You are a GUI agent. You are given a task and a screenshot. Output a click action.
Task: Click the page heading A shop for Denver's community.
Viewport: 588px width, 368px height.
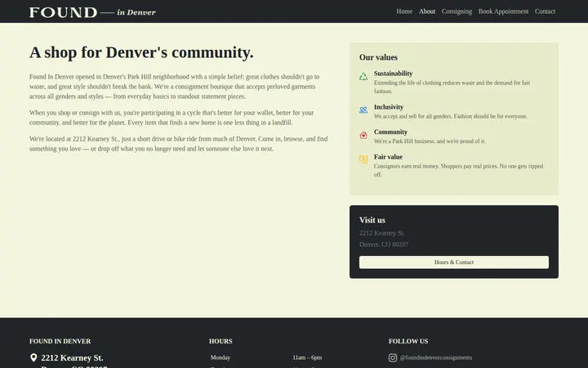(141, 52)
